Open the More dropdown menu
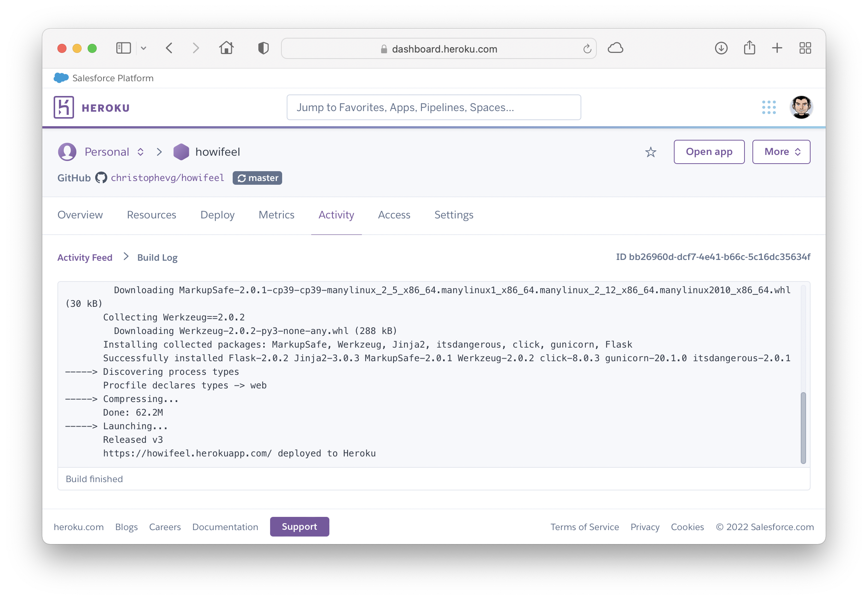The width and height of the screenshot is (868, 600). [x=781, y=152]
